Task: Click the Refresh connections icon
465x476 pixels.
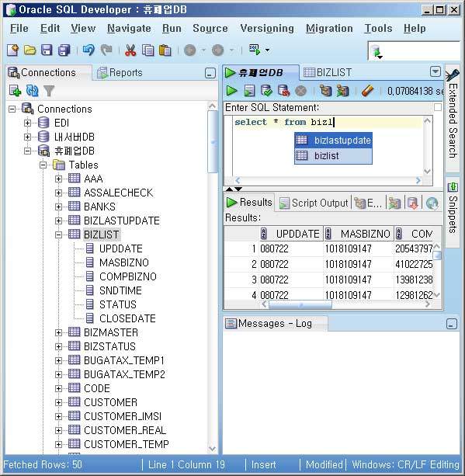Action: pyautogui.click(x=32, y=91)
